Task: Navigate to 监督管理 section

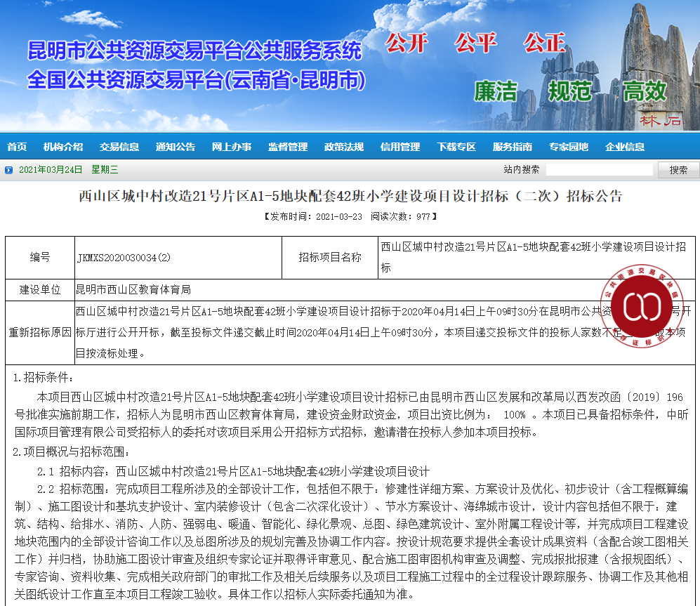Action: pyautogui.click(x=288, y=147)
